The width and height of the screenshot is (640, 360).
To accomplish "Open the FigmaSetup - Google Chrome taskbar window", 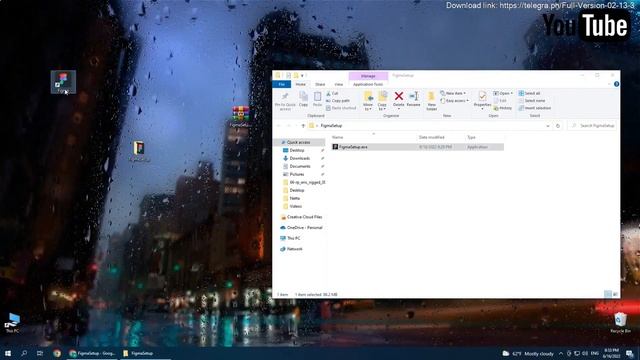I will [x=93, y=353].
